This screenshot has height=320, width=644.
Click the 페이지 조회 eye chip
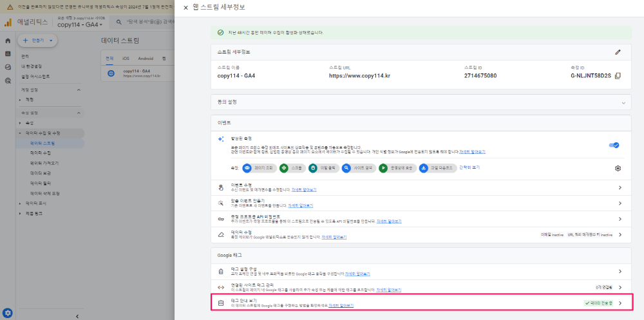(260, 168)
